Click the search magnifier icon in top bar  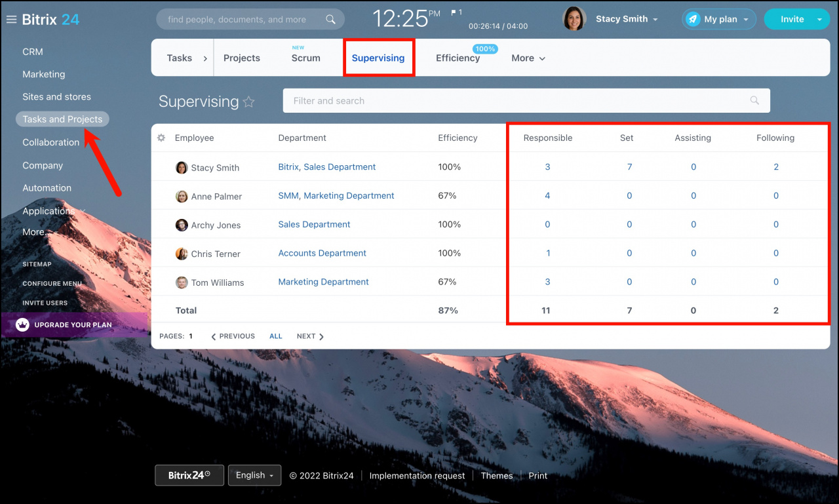pos(331,20)
